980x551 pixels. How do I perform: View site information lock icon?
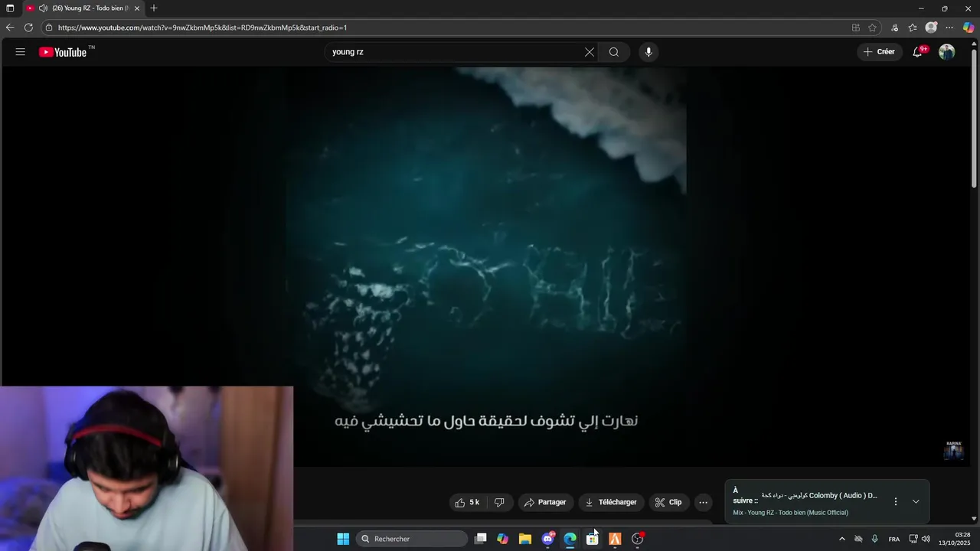tap(49, 28)
